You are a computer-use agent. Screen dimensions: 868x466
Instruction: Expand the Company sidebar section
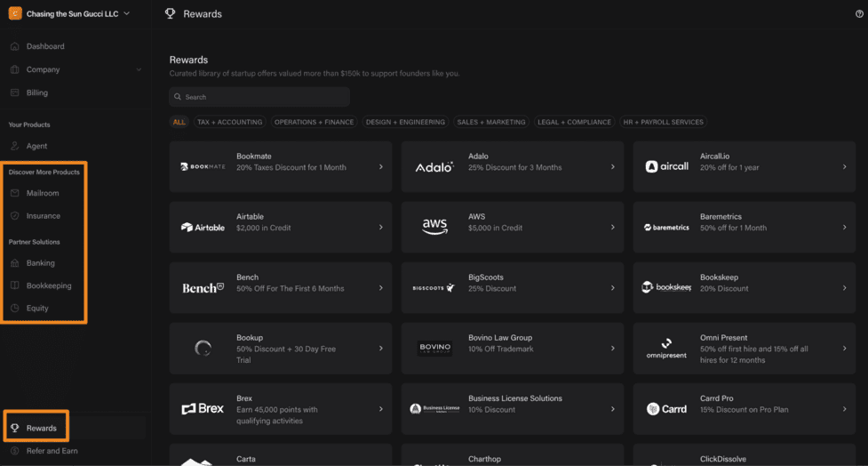click(x=139, y=69)
